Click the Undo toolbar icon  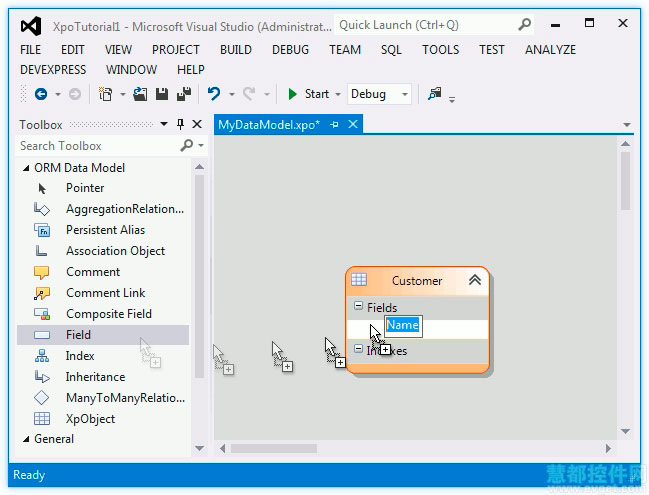pos(214,94)
